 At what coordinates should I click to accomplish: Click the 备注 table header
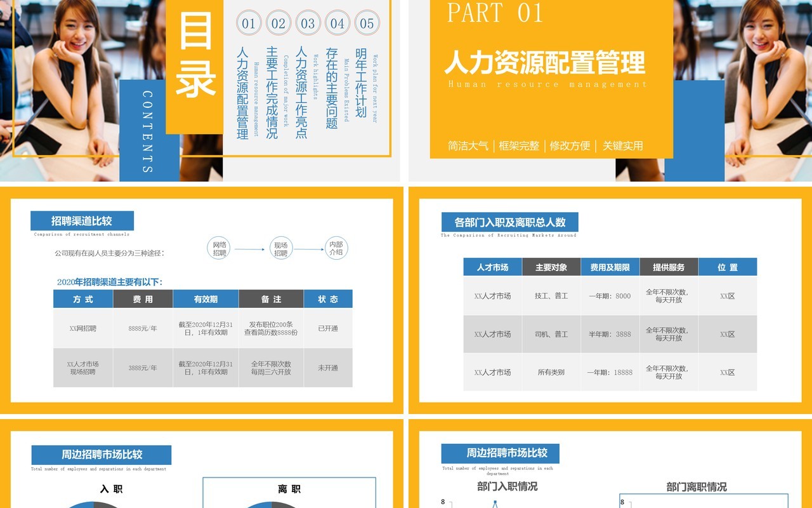tap(271, 299)
